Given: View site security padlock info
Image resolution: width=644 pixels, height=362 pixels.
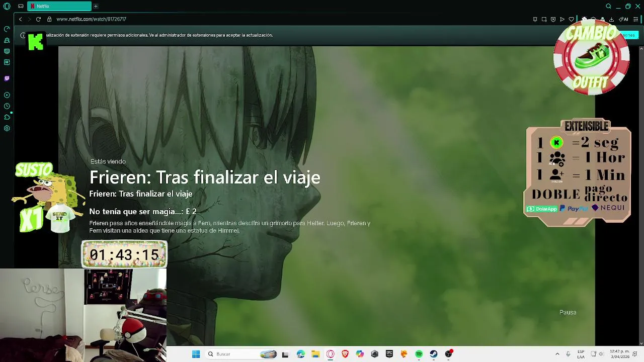Looking at the screenshot, I should point(49,19).
